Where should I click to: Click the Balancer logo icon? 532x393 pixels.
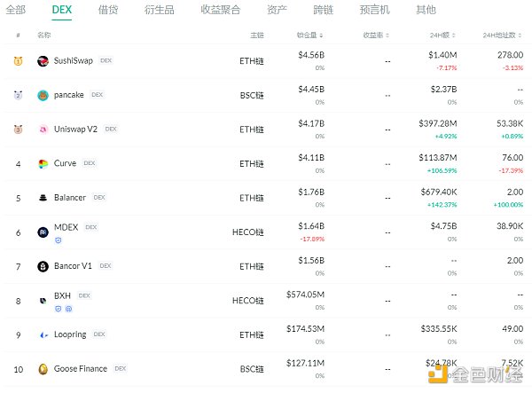point(43,198)
